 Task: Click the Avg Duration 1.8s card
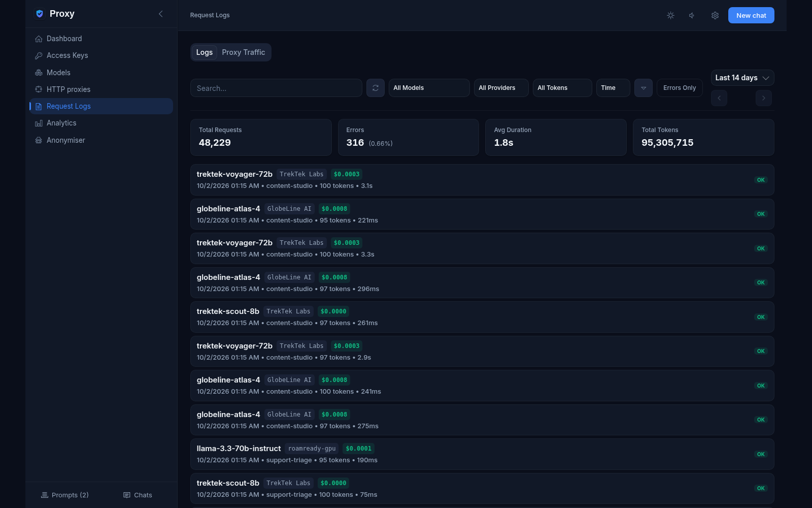[556, 137]
